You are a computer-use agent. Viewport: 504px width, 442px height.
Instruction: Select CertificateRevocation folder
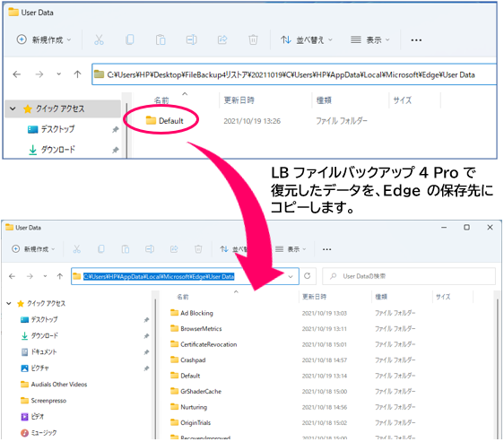204,344
